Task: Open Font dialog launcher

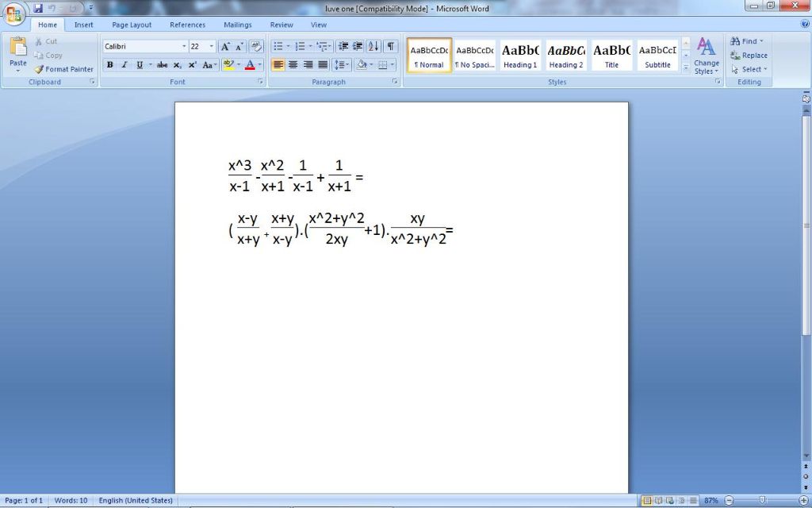Action: [260, 82]
